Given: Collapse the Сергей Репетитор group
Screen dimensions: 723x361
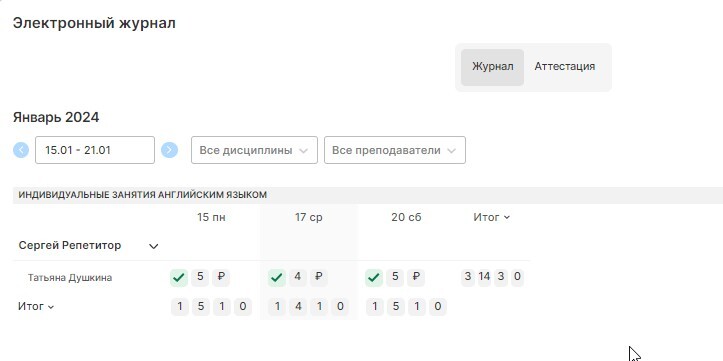Looking at the screenshot, I should pos(154,246).
